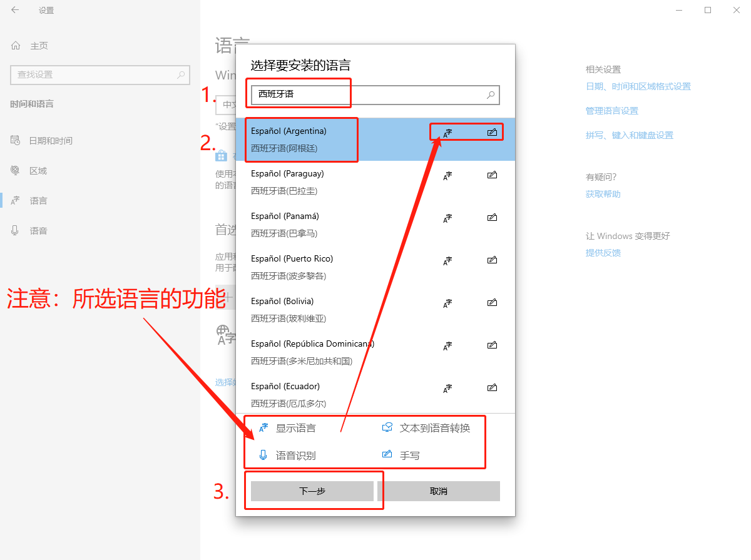Click the Speech microphone icon in sidebar
Image resolution: width=751 pixels, height=560 pixels.
16,231
